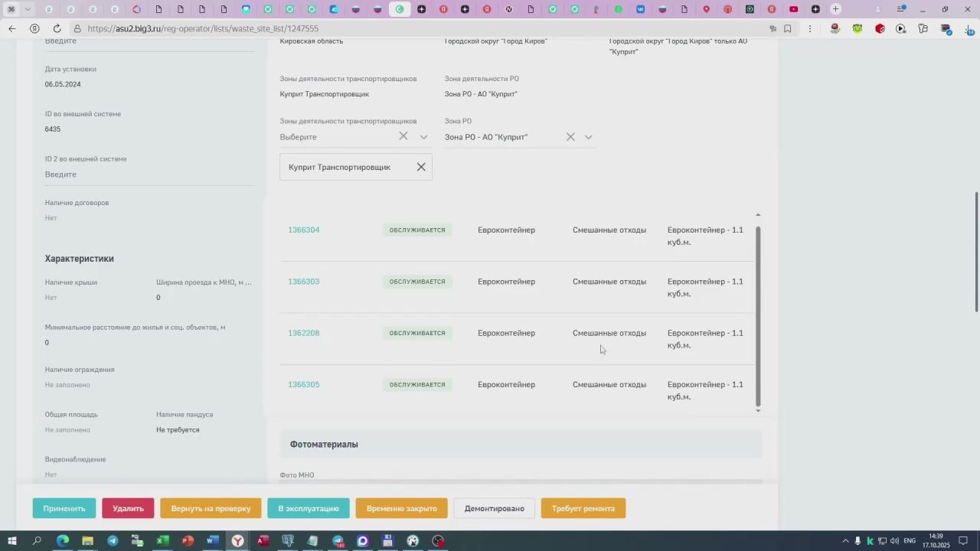Go back to the previous page

tap(12, 28)
